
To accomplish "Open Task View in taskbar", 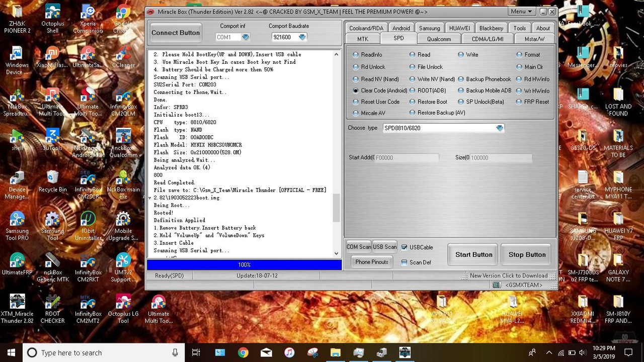I will (196, 352).
